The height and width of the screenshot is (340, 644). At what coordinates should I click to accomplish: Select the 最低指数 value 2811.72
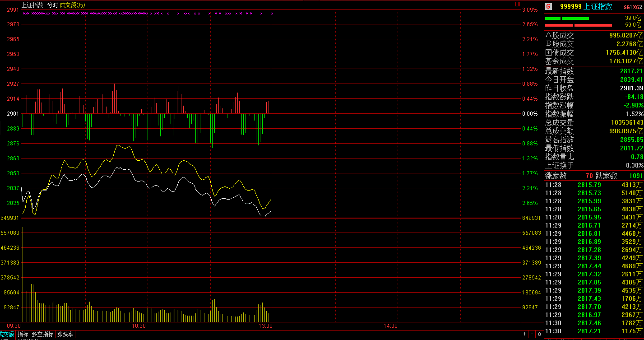click(631, 148)
